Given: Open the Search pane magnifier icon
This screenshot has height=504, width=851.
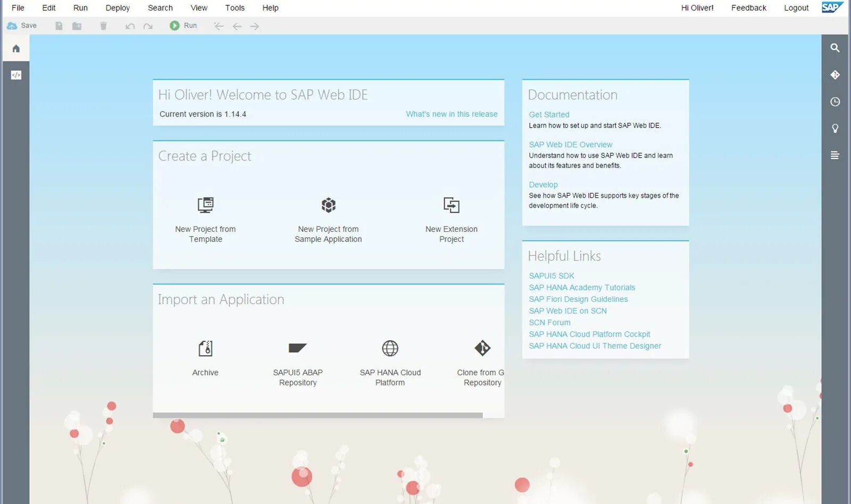Looking at the screenshot, I should click(x=835, y=48).
